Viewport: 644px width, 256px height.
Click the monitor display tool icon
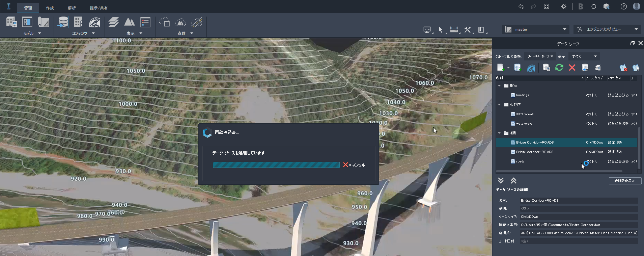pos(427,30)
